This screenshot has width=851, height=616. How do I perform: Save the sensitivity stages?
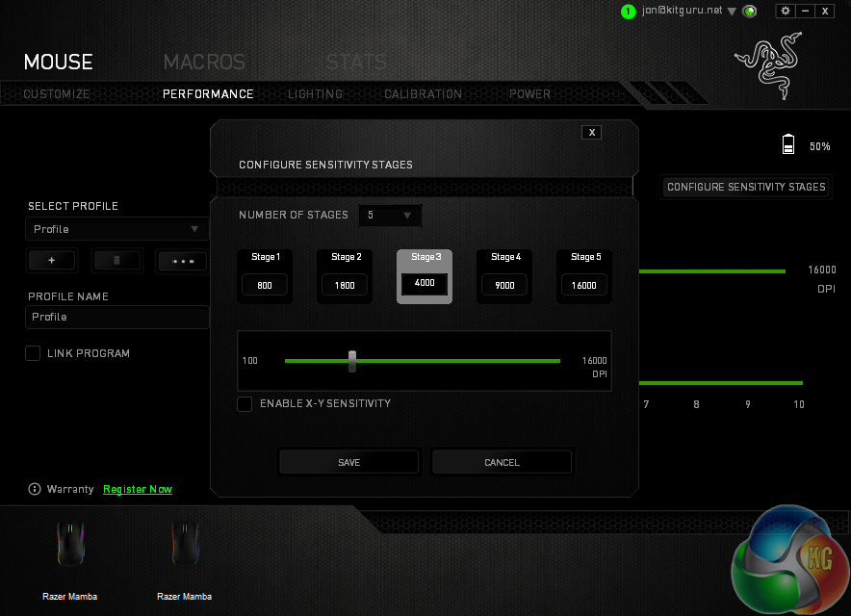pyautogui.click(x=349, y=462)
